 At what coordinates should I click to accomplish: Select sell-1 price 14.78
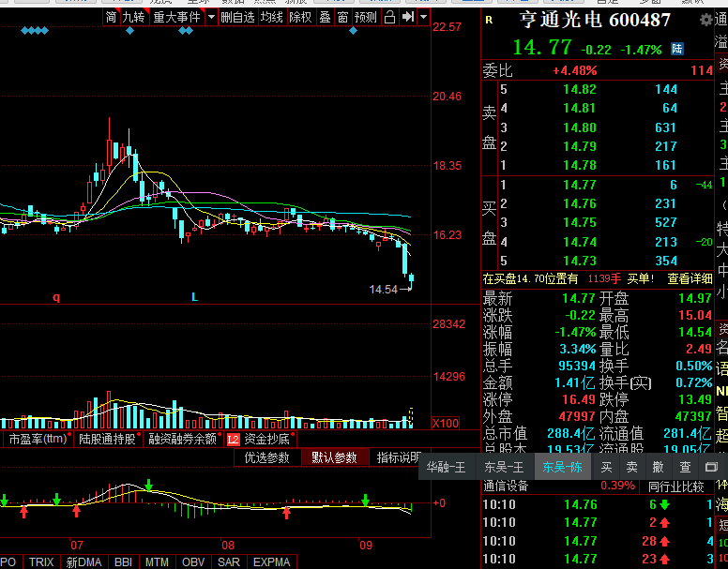click(x=580, y=165)
